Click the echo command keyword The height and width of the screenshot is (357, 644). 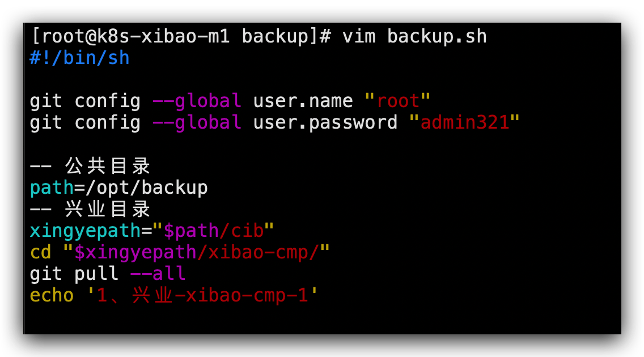point(52,295)
